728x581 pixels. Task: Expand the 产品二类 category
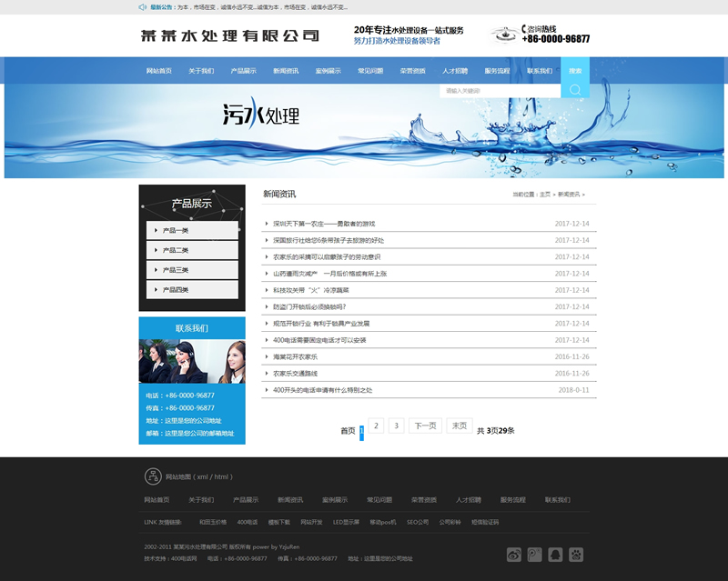(192, 250)
